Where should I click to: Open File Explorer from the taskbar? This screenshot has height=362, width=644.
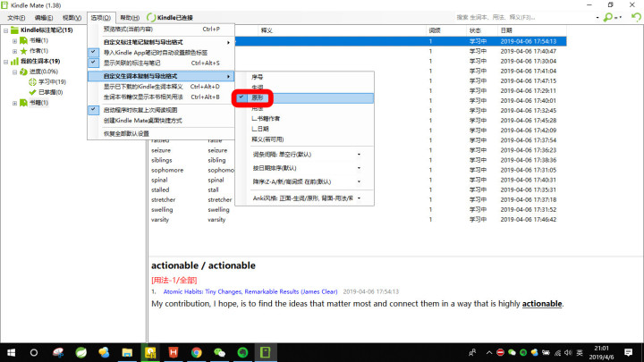click(127, 352)
